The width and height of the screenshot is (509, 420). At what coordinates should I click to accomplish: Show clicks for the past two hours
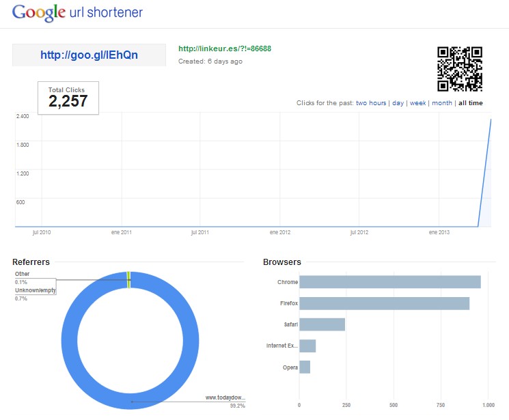371,103
